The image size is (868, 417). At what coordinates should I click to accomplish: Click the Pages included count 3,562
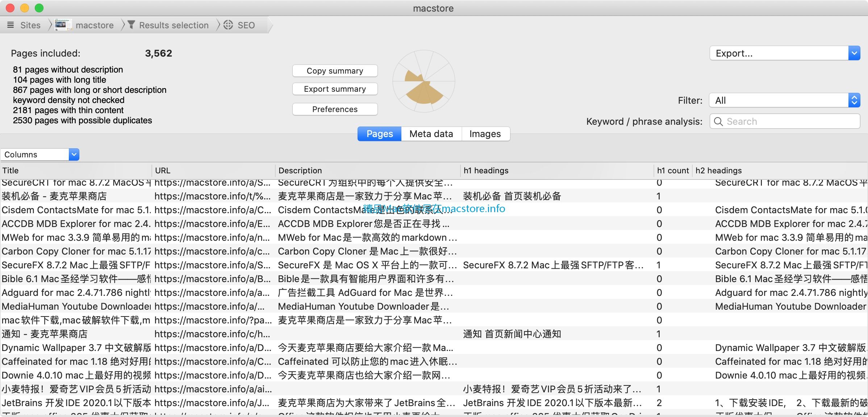(x=159, y=53)
